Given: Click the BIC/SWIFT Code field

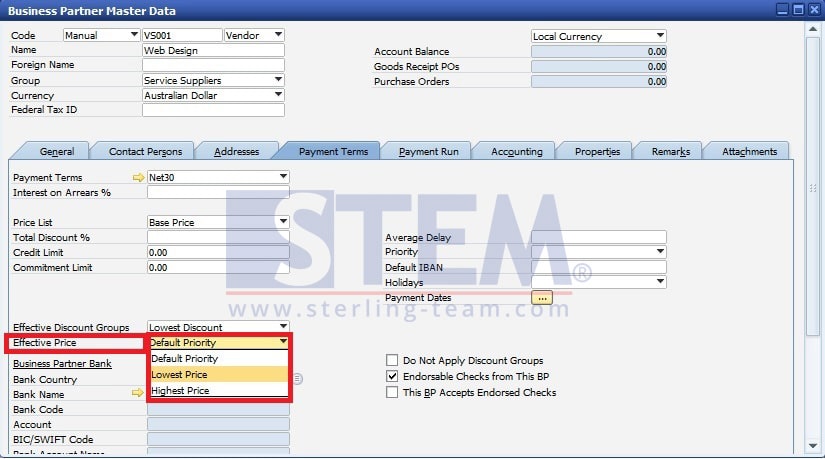Looking at the screenshot, I should (218, 439).
